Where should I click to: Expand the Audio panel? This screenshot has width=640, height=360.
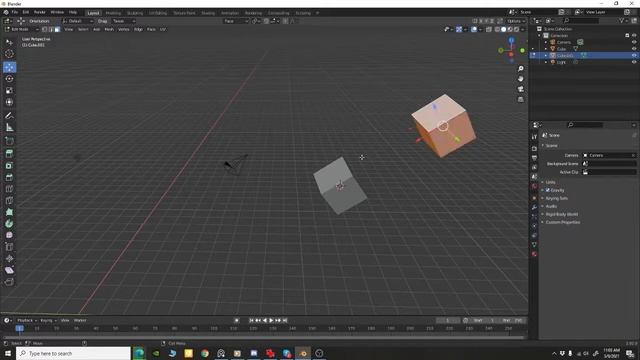[x=551, y=206]
